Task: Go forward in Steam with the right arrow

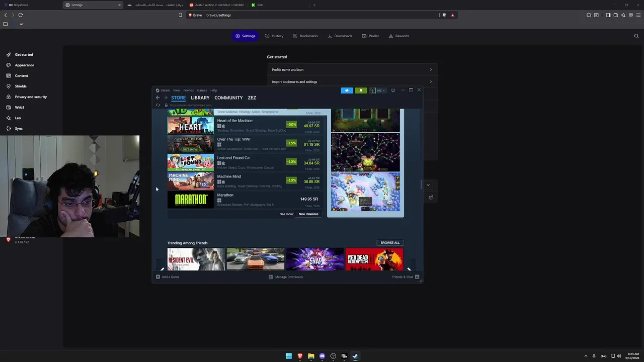Action: 165,98
